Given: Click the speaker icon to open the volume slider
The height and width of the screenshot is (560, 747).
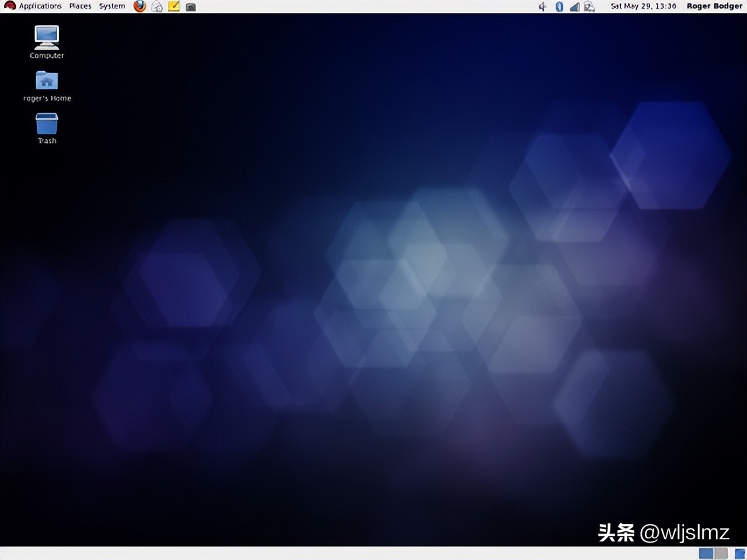Looking at the screenshot, I should click(542, 6).
